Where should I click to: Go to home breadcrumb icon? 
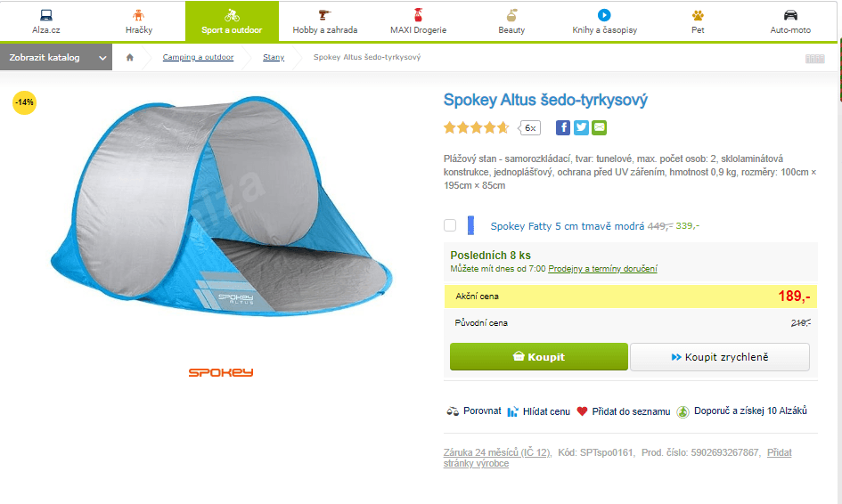click(130, 57)
